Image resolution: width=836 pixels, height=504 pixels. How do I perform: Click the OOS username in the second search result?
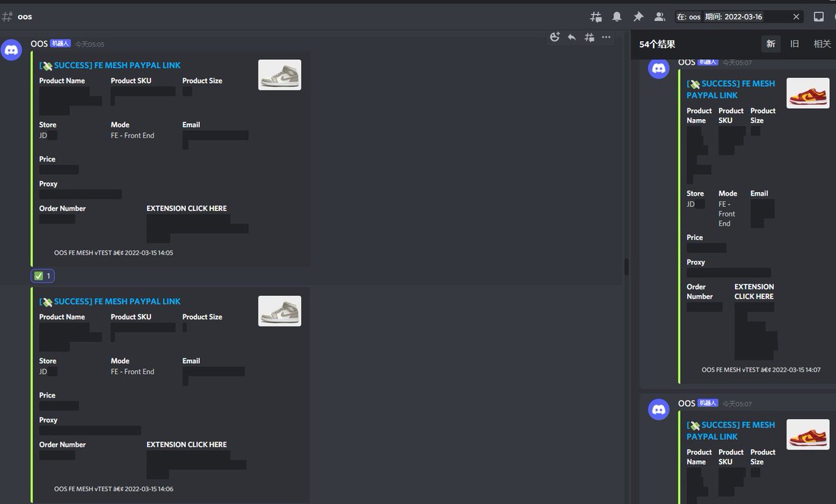tap(686, 403)
